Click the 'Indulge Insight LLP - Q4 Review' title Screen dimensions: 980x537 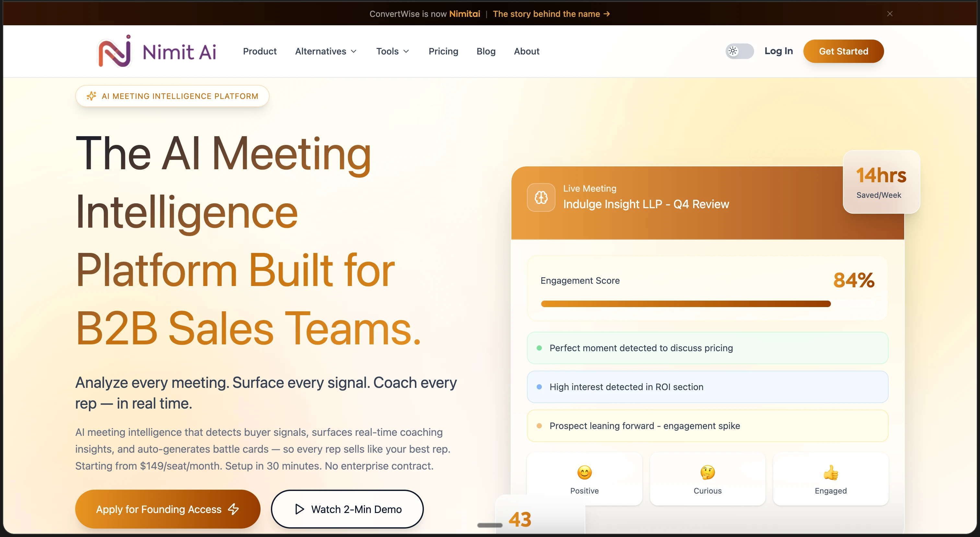point(646,204)
